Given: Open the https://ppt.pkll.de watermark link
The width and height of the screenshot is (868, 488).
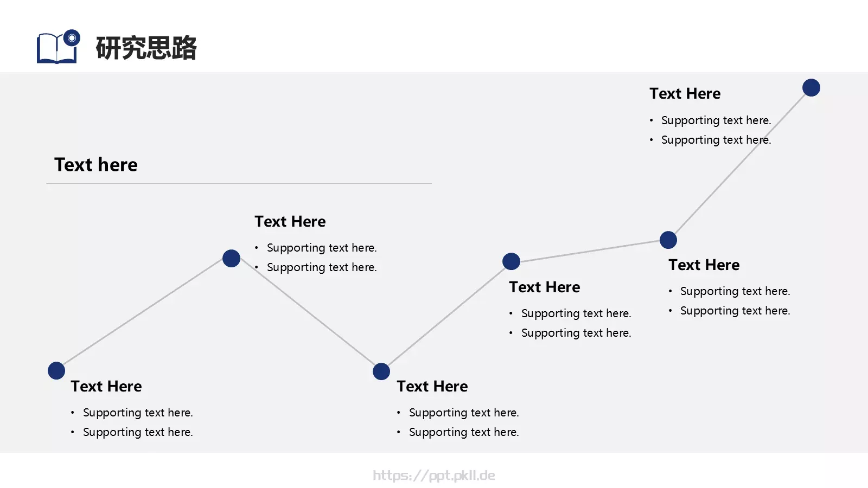Looking at the screenshot, I should coord(434,476).
